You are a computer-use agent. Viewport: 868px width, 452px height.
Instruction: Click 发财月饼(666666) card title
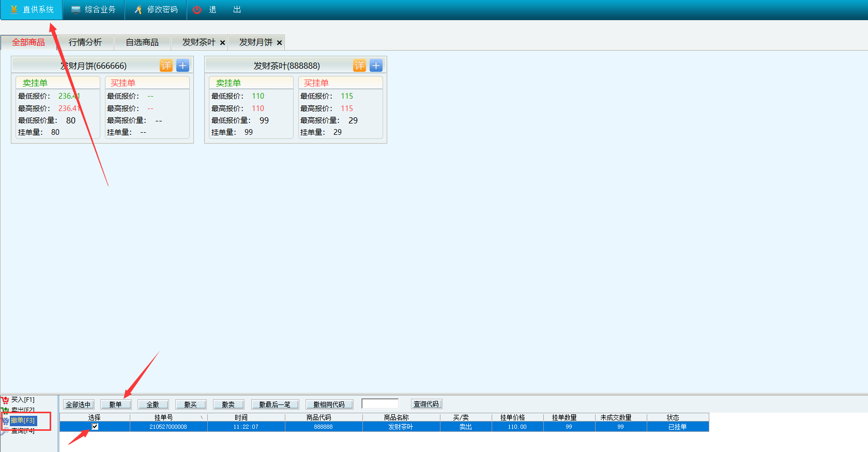pyautogui.click(x=94, y=66)
